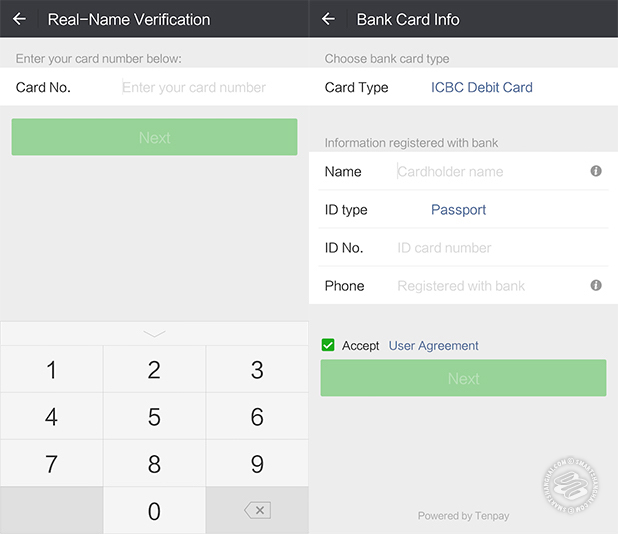
Task: Tap Next below the Accept checkbox
Action: (x=463, y=378)
